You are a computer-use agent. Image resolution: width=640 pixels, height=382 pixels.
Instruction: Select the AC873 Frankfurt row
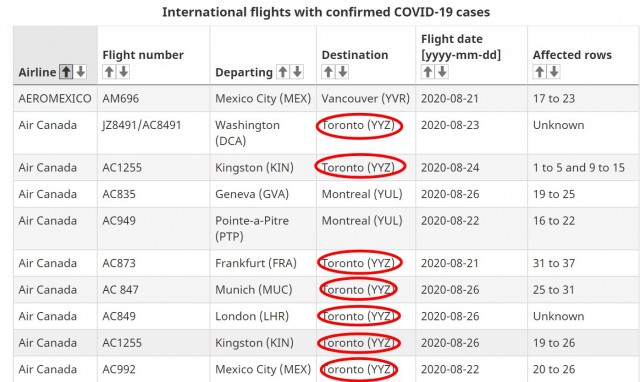[x=326, y=263]
